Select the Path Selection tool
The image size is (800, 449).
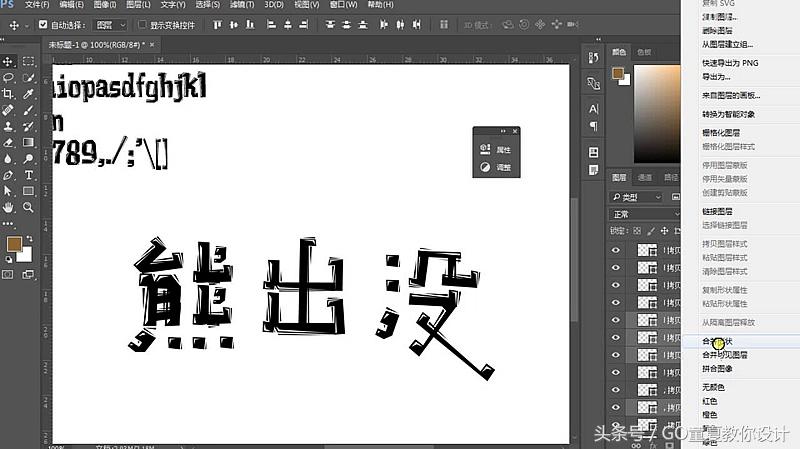click(8, 191)
